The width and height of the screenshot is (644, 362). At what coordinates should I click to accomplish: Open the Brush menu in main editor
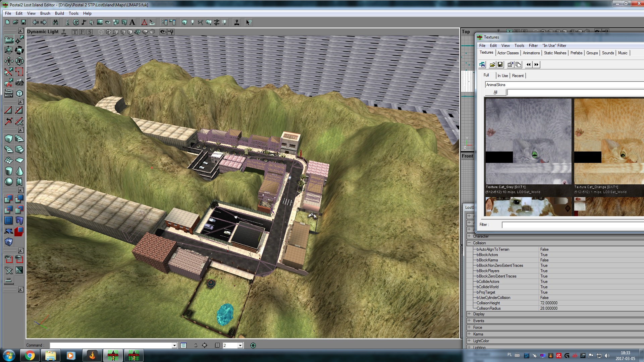tap(45, 13)
